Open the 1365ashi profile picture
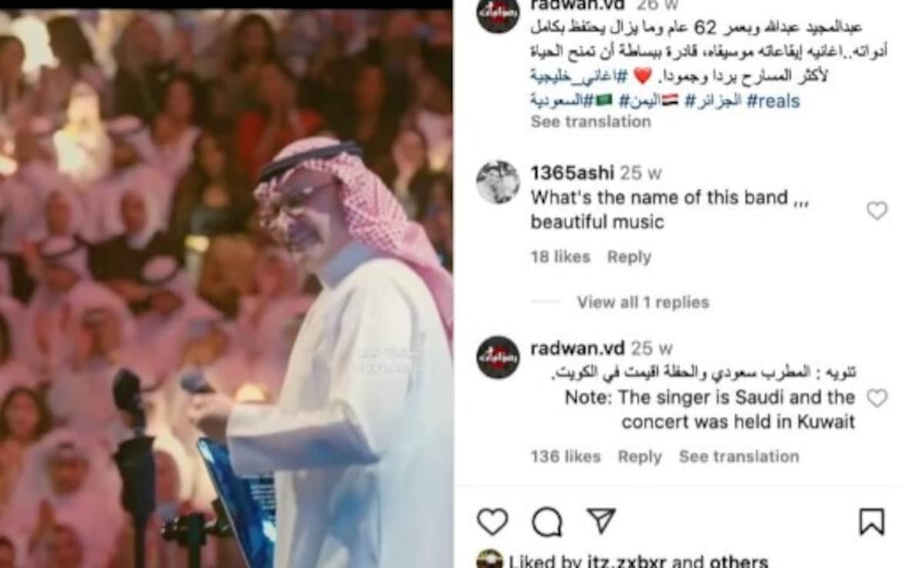This screenshot has width=924, height=568. pyautogui.click(x=497, y=182)
